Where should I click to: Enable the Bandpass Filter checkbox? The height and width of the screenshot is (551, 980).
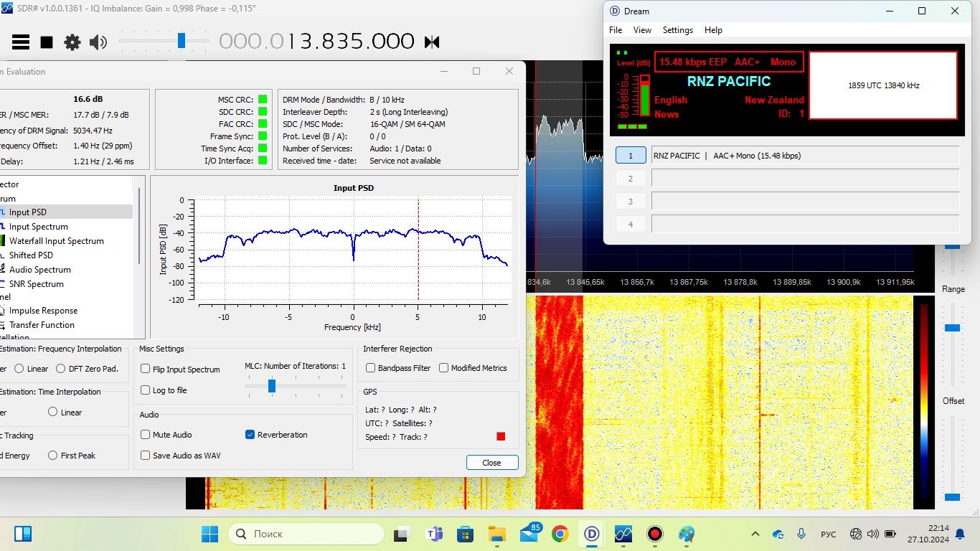coord(371,368)
